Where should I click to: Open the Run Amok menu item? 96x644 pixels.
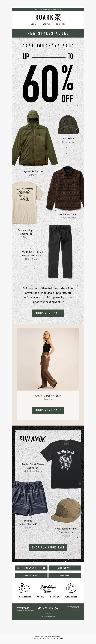point(61,24)
